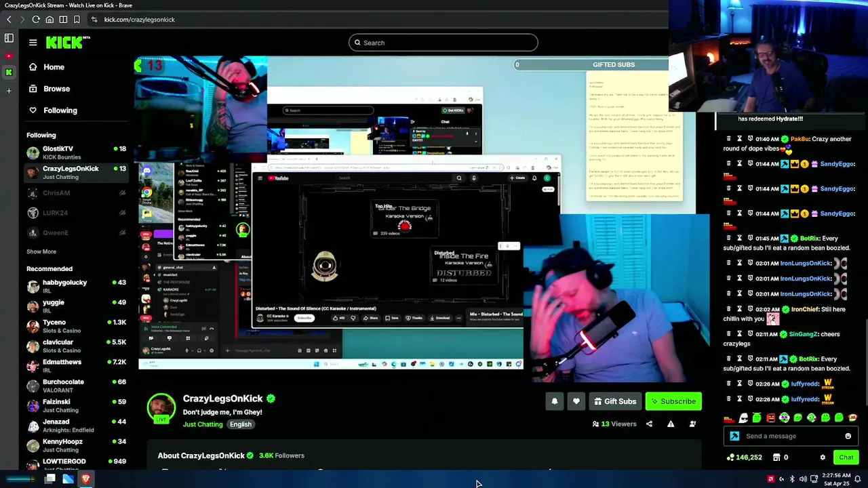Share the stream via share icon
The height and width of the screenshot is (488, 868).
649,424
